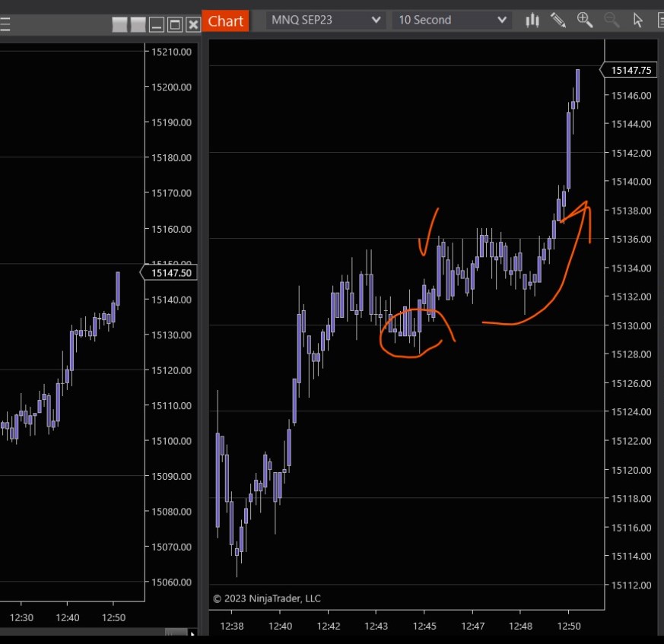Click the 15136.00 price axis label
Viewport: 664px width, 644px height.
tap(631, 240)
